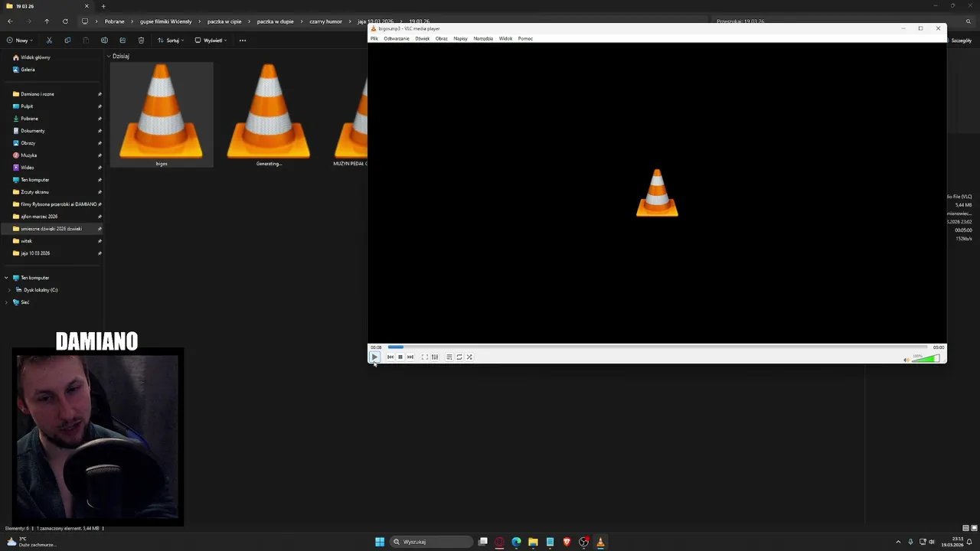Open the Windows Start menu

click(x=380, y=542)
